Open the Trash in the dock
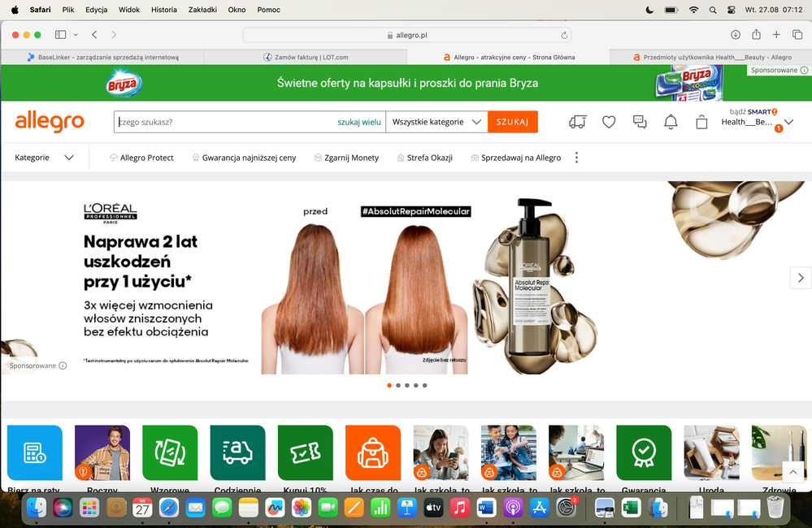Viewport: 812px width, 528px height. point(775,508)
